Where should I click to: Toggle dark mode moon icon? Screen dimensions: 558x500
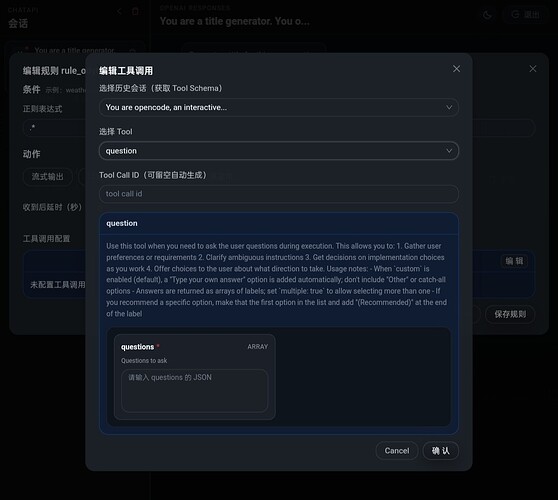click(x=487, y=15)
